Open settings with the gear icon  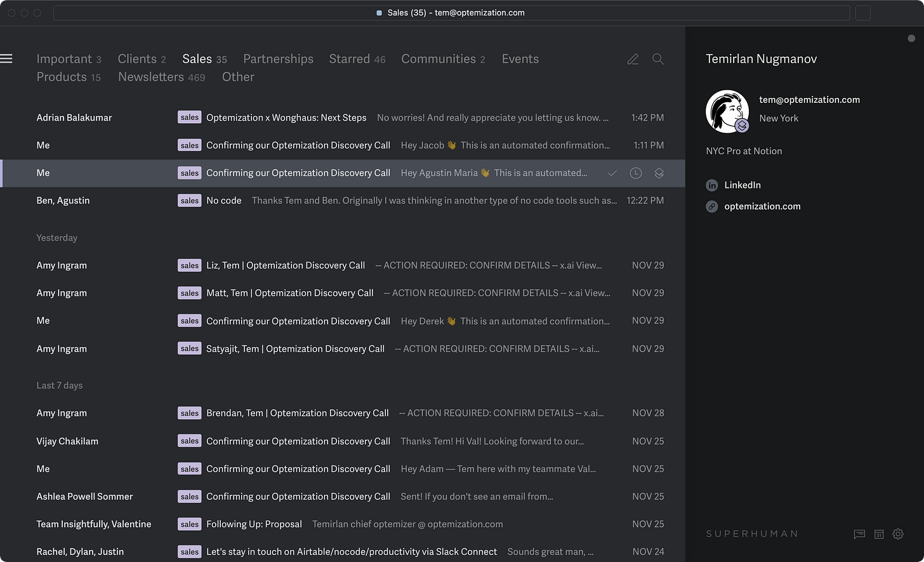(898, 534)
